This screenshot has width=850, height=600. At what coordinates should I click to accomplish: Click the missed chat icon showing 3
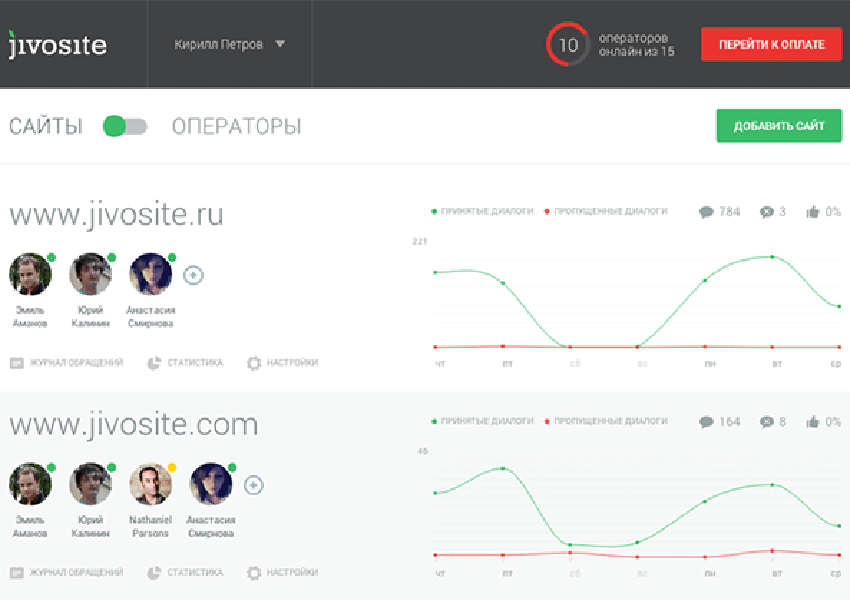tap(767, 212)
